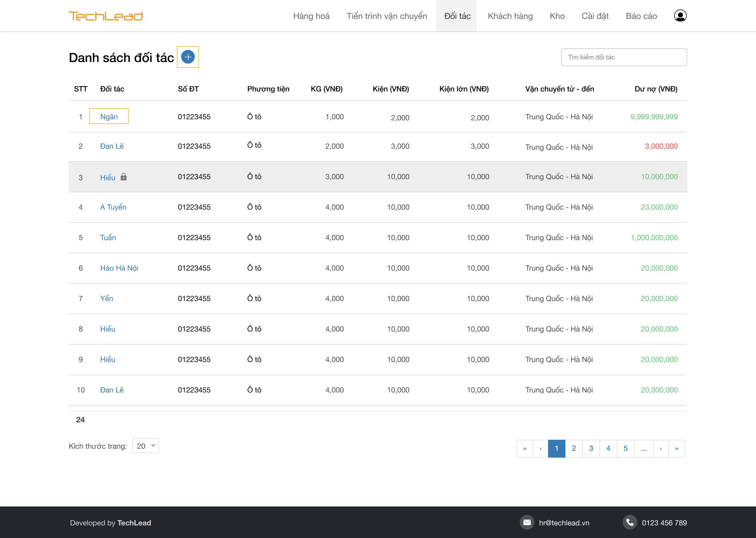
Task: Open the Kho menu
Action: coord(557,16)
